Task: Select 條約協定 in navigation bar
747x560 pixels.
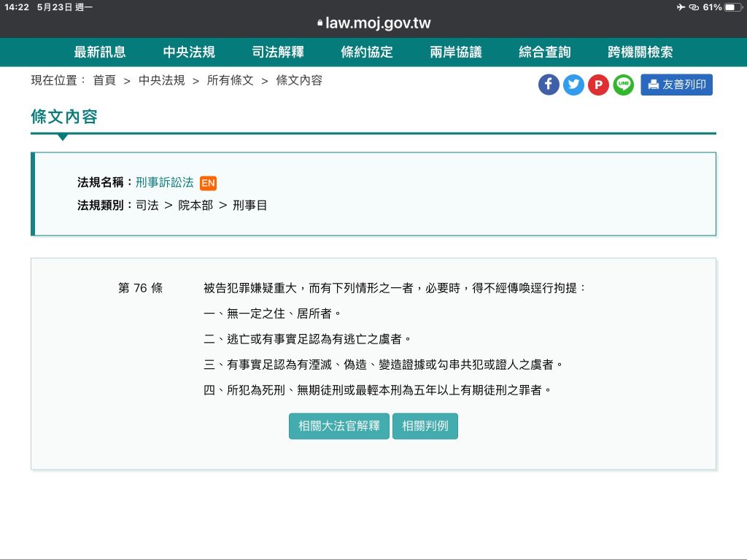Action: coord(367,52)
